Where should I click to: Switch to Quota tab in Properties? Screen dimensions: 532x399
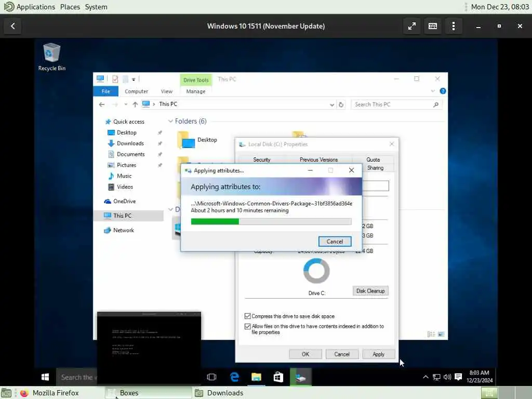point(373,160)
